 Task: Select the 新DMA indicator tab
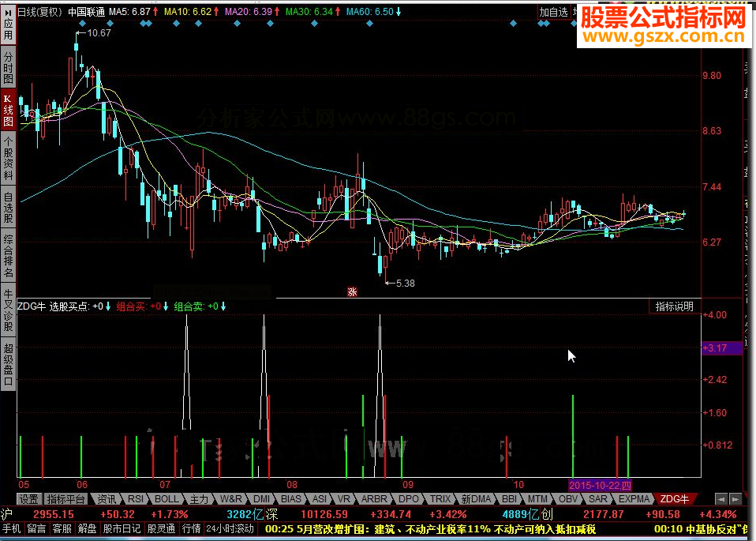(476, 499)
